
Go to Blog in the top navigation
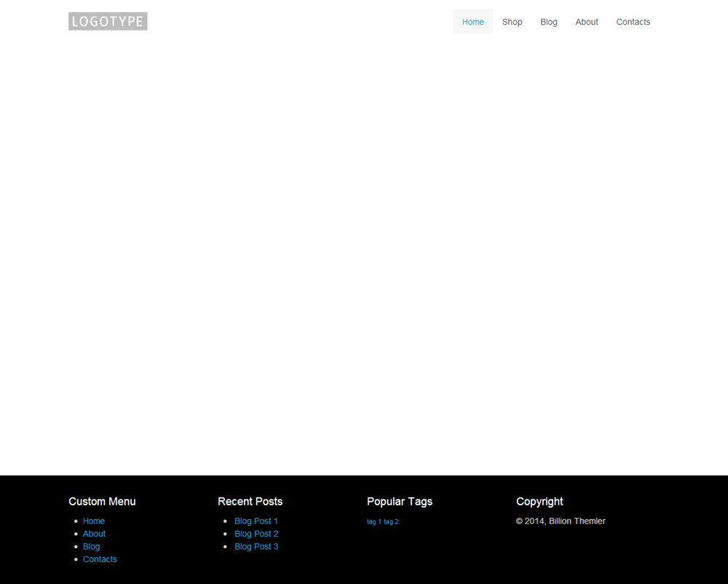point(548,22)
